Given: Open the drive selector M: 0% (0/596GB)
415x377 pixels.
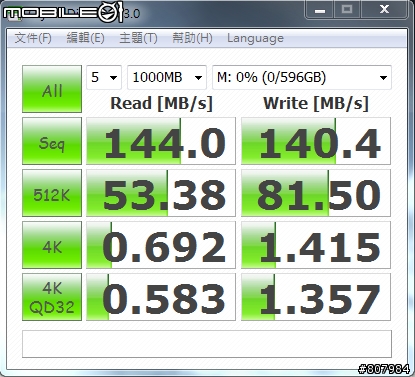Looking at the screenshot, I should point(302,78).
